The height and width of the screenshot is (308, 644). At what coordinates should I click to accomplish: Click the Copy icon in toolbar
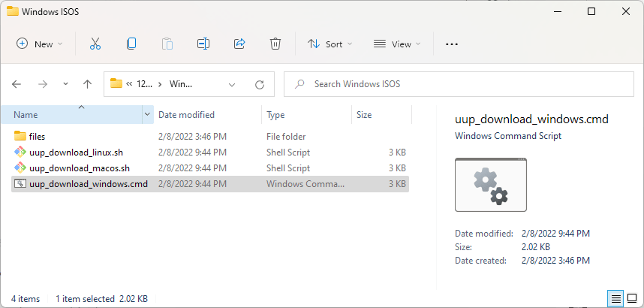coord(131,44)
